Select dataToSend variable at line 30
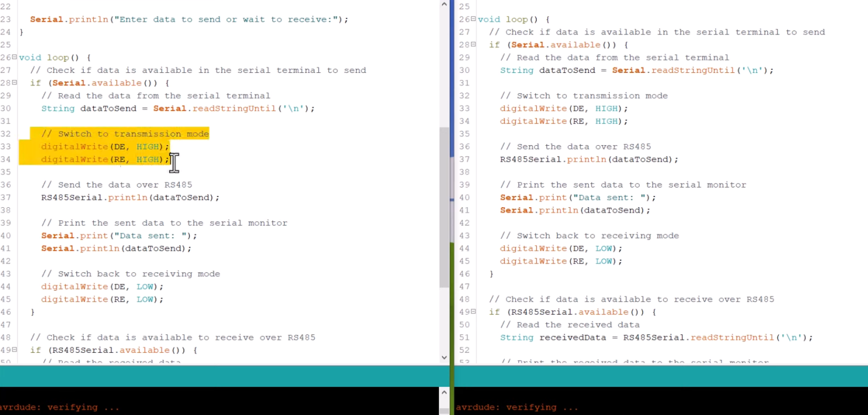Screen dimensions: 868x415 (x=106, y=108)
